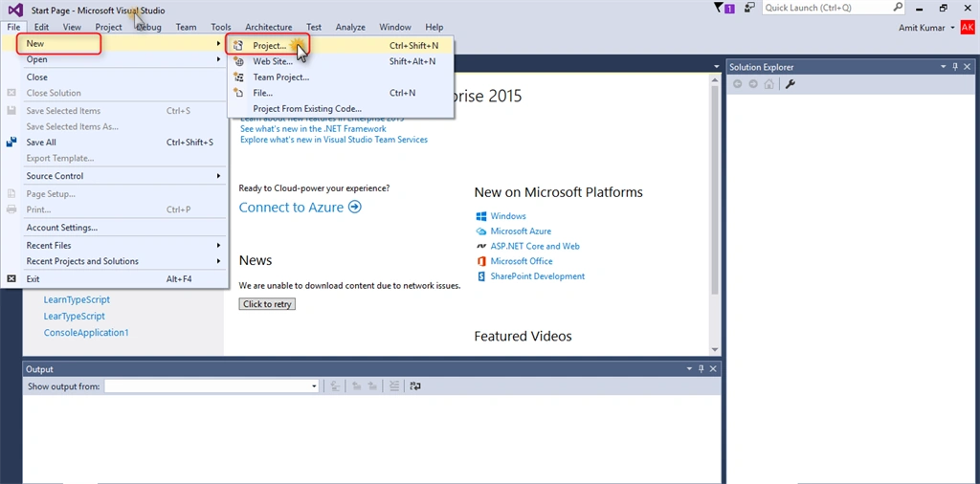Image resolution: width=980 pixels, height=484 pixels.
Task: Click the send feedback icon
Action: pos(750,8)
